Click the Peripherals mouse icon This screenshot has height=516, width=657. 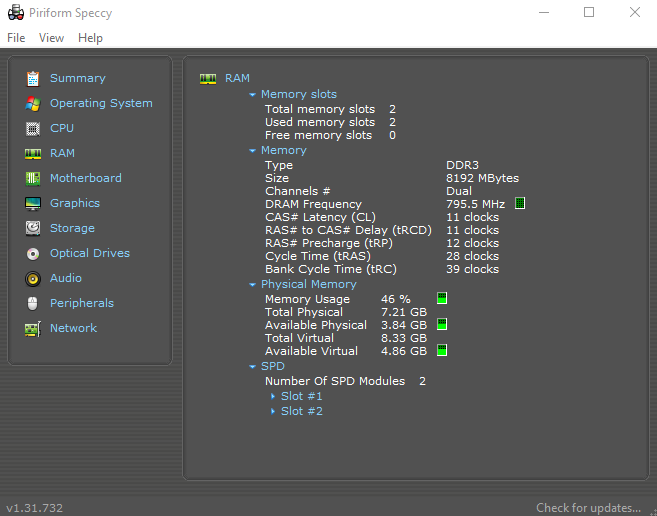33,303
